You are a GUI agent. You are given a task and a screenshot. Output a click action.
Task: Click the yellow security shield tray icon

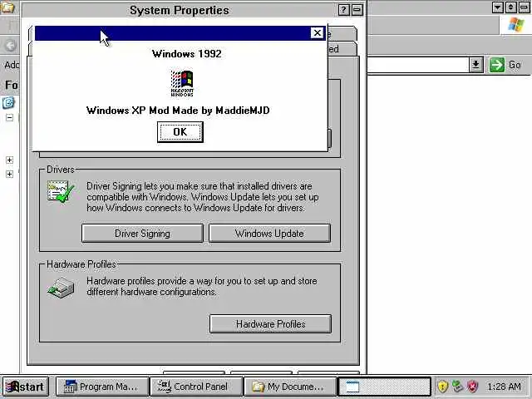(443, 387)
